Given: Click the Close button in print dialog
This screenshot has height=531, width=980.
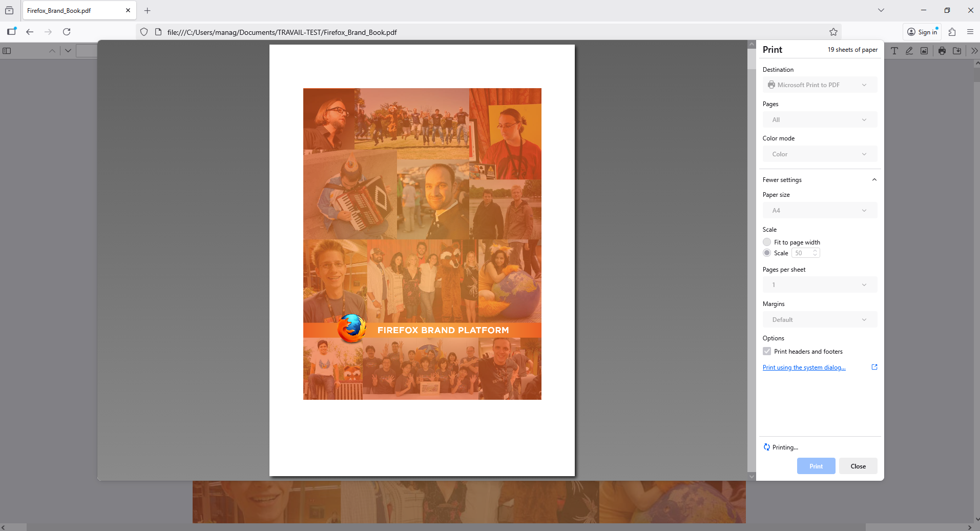Looking at the screenshot, I should coord(858,466).
